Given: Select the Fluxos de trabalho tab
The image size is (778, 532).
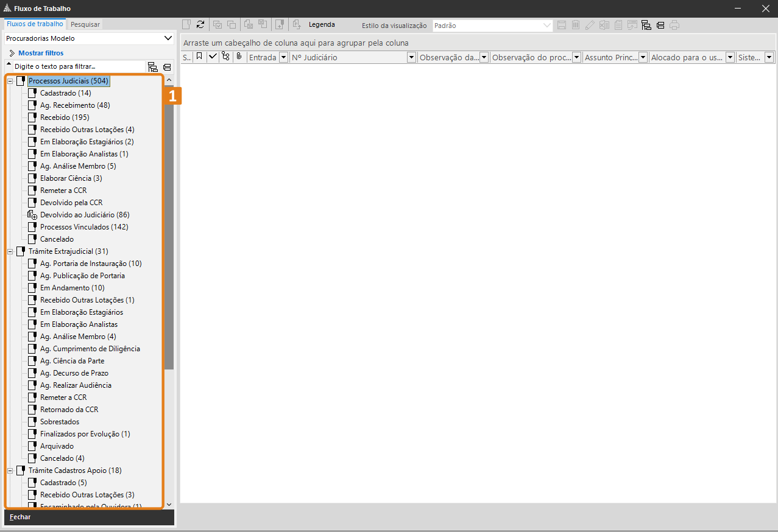Looking at the screenshot, I should click(35, 24).
